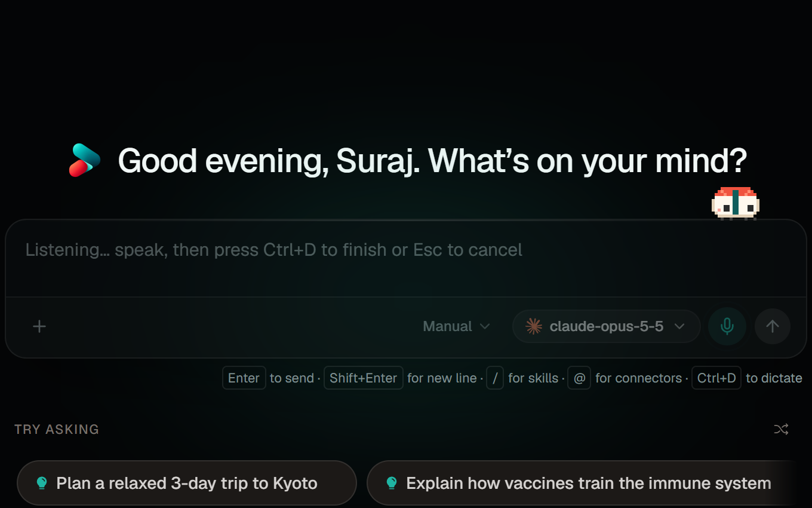Viewport: 812px width, 508px height.
Task: Click the '@' connectors shortcut key hint
Action: coord(579,378)
